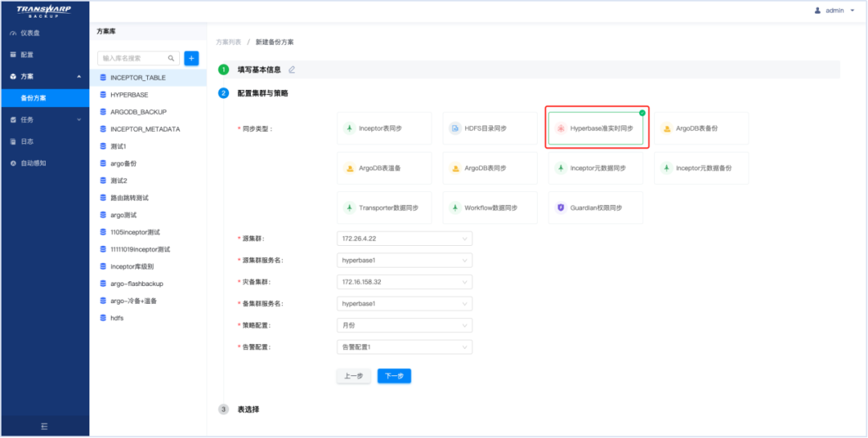Click the 上一步 previous button
The height and width of the screenshot is (438, 868).
[x=354, y=376]
